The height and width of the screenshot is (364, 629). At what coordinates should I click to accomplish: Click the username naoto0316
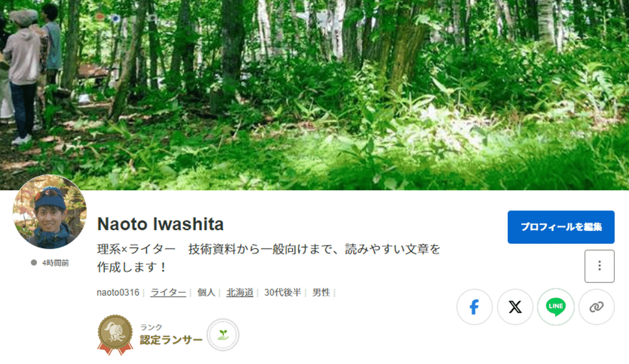[118, 292]
